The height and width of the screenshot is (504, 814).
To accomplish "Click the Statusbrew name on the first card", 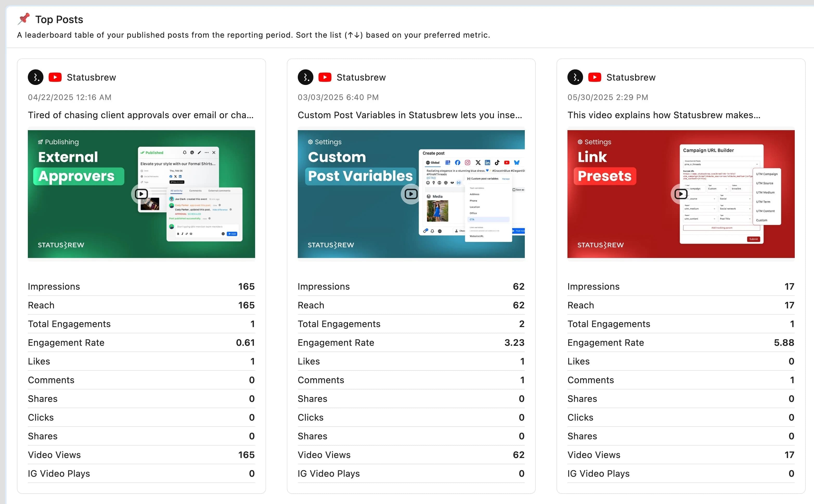I will (91, 77).
